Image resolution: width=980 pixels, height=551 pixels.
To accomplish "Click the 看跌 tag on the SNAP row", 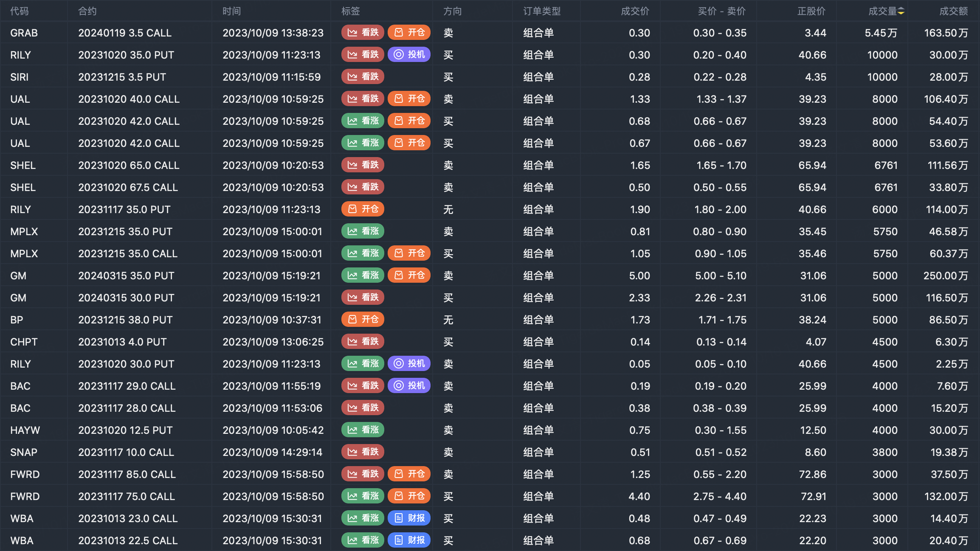I will [x=363, y=452].
